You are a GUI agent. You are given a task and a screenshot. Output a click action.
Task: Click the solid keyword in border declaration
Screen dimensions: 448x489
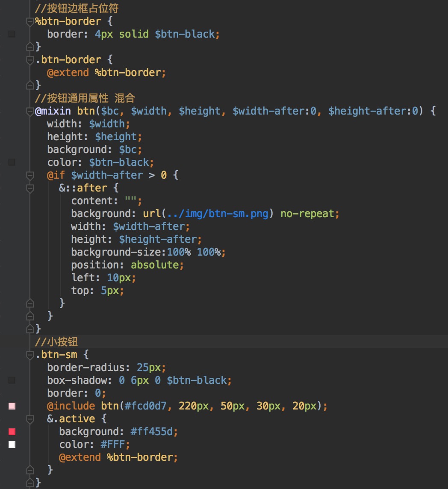point(134,34)
